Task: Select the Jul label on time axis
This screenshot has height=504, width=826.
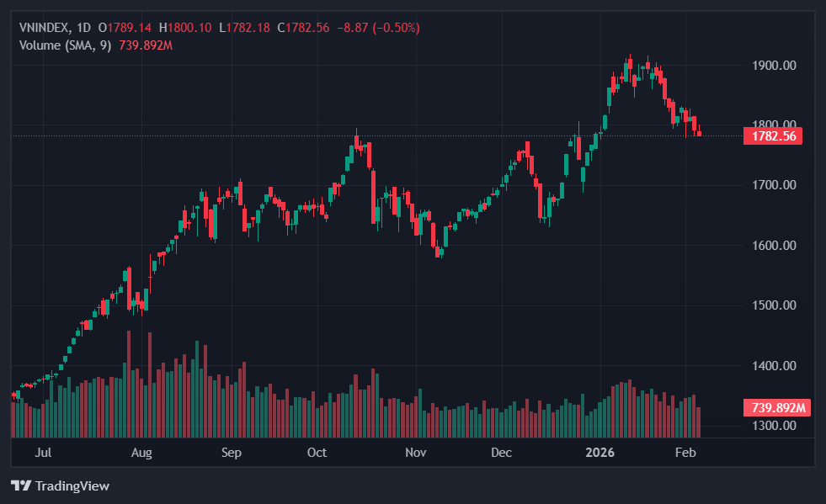Action: (x=44, y=453)
